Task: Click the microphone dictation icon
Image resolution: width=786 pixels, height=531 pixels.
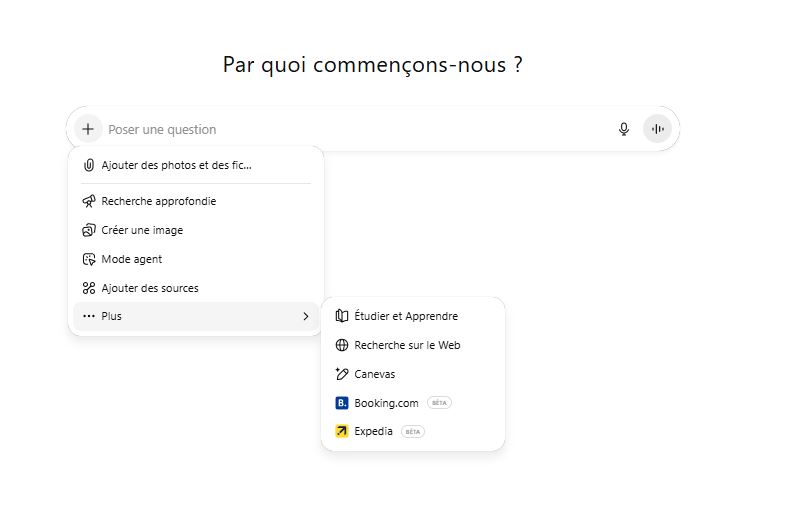Action: (x=624, y=129)
